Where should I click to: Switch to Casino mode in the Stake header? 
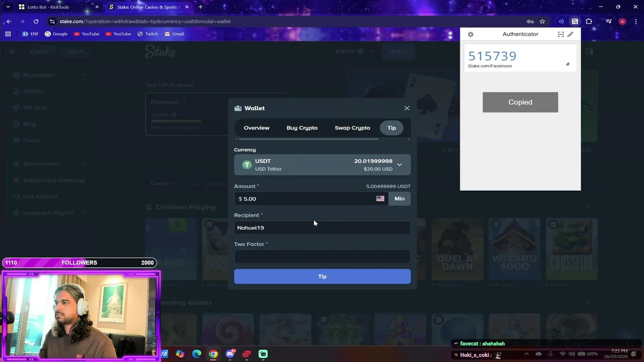39,51
